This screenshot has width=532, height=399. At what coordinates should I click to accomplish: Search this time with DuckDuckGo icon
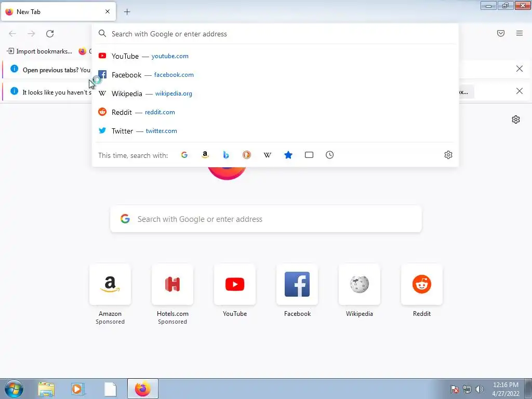247,155
